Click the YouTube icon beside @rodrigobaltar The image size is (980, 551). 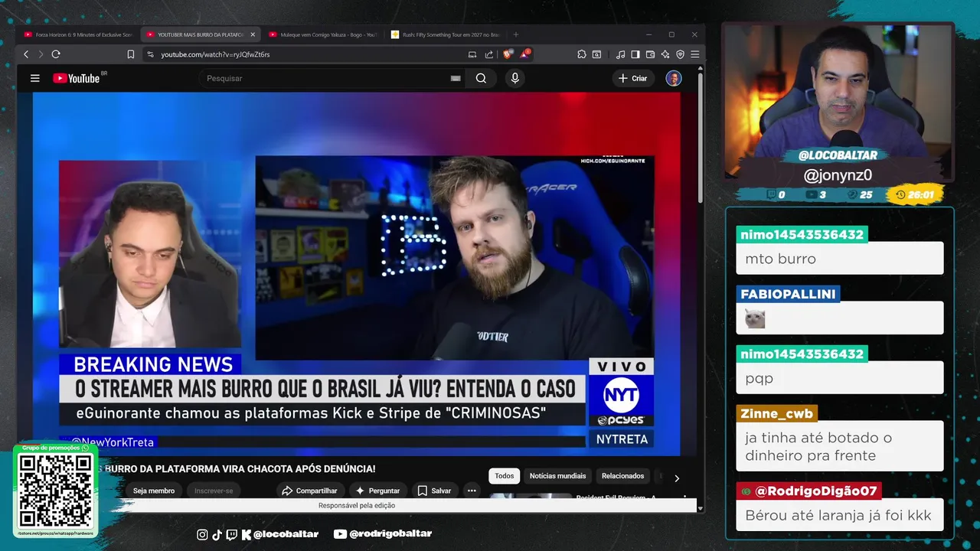pos(341,534)
